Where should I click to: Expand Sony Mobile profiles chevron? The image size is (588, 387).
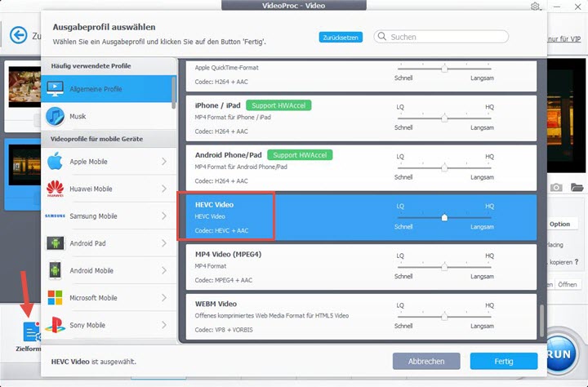click(x=164, y=325)
